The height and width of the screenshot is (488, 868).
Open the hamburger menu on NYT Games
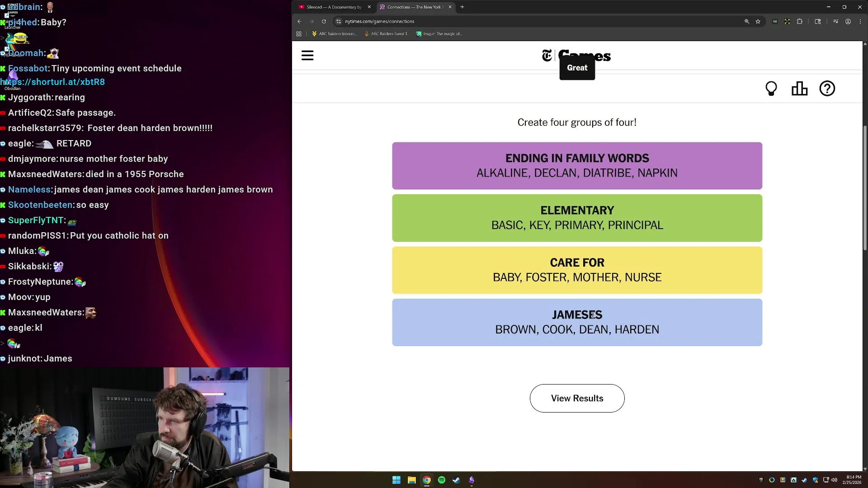coord(307,56)
